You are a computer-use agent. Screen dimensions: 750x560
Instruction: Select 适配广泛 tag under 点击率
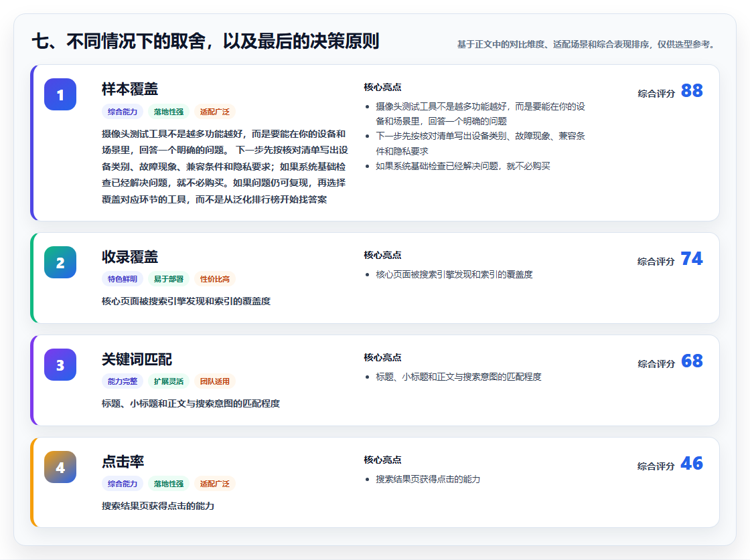[x=215, y=484]
